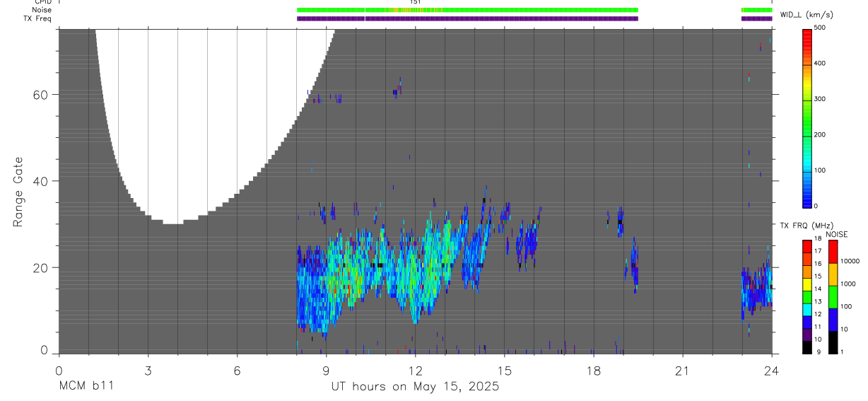
Task: Click the red NOISE swatch above 10000
Action: (x=832, y=251)
